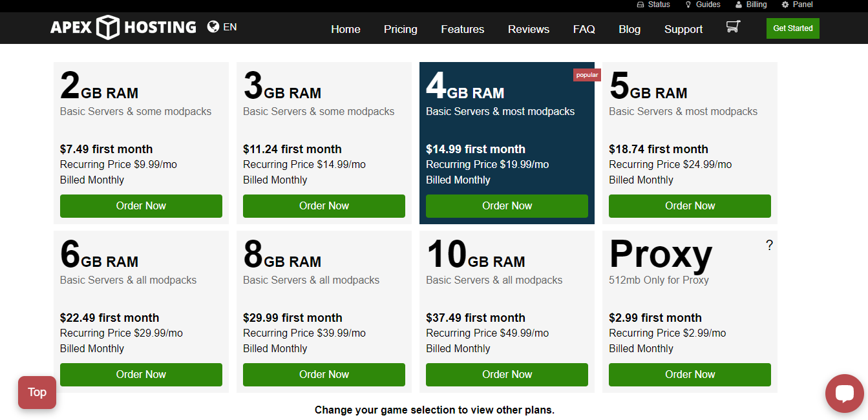Screen dimensions: 868x420
Task: Open the Features menu item
Action: click(x=463, y=29)
